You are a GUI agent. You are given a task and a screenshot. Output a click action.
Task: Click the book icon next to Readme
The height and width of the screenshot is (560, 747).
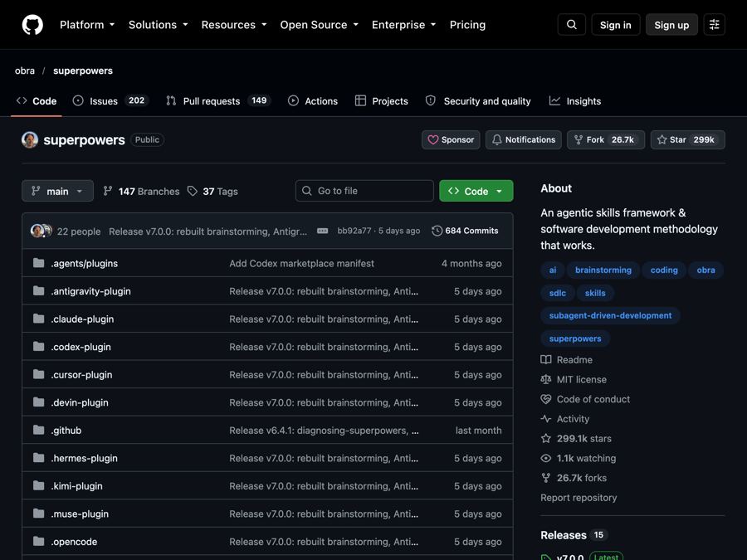(546, 359)
